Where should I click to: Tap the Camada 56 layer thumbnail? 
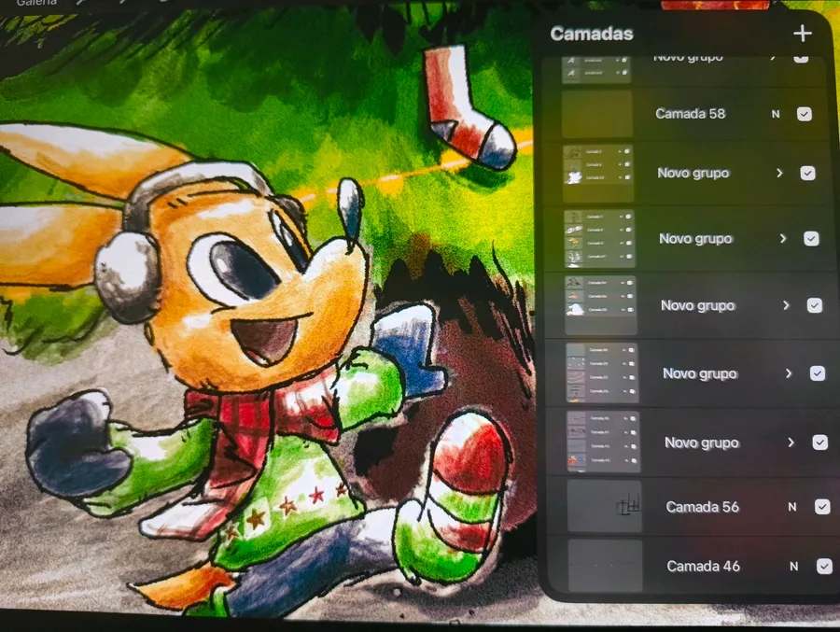pos(605,506)
